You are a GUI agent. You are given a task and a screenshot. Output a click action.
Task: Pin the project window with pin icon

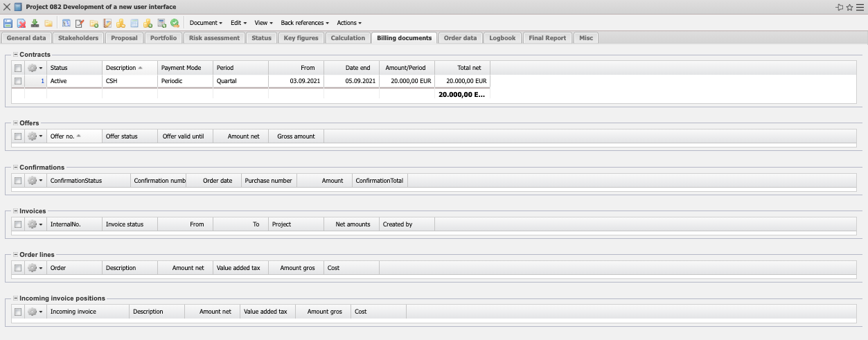[x=840, y=7]
